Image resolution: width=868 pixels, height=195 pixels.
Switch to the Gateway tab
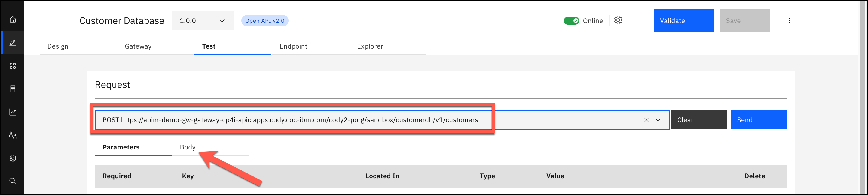click(138, 46)
